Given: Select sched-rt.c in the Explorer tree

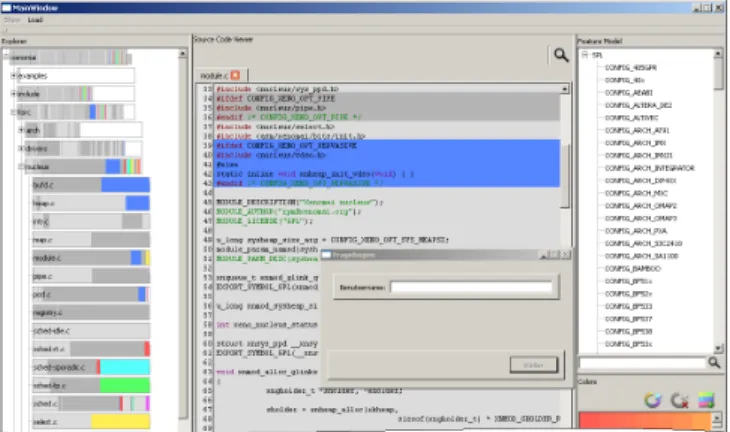Looking at the screenshot, I should pyautogui.click(x=91, y=349).
